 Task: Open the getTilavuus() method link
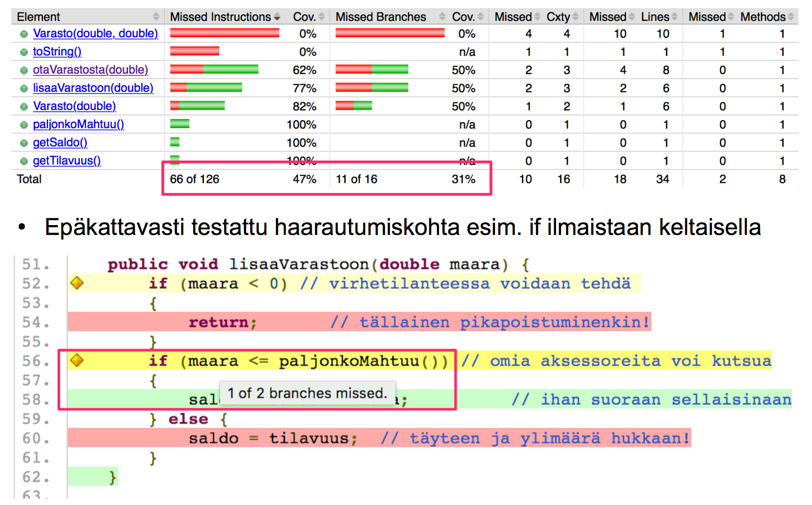pos(67,161)
